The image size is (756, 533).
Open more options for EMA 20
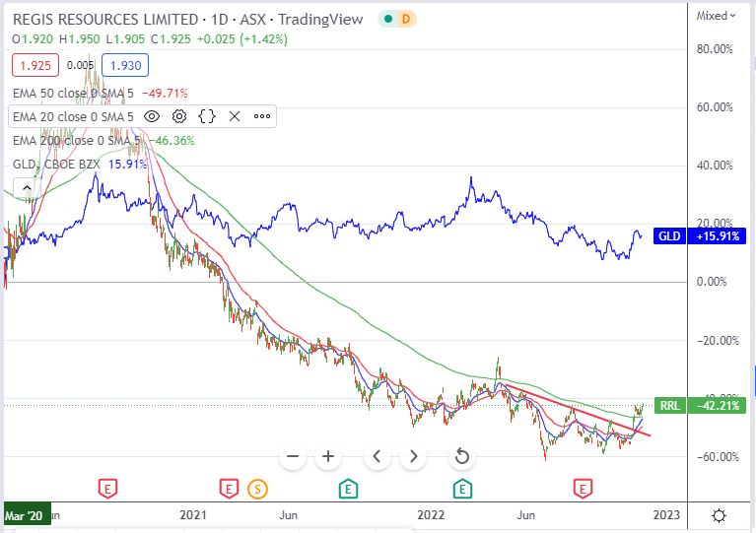[x=262, y=116]
